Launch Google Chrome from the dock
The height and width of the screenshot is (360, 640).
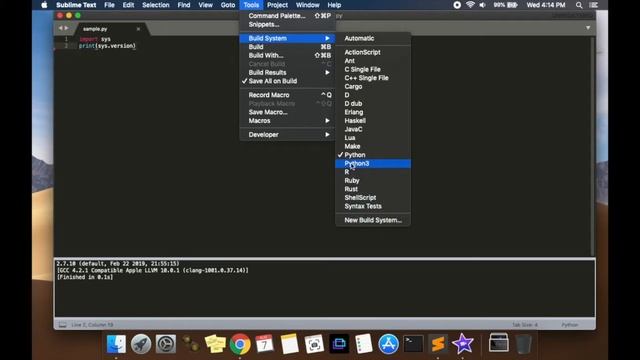(240, 344)
